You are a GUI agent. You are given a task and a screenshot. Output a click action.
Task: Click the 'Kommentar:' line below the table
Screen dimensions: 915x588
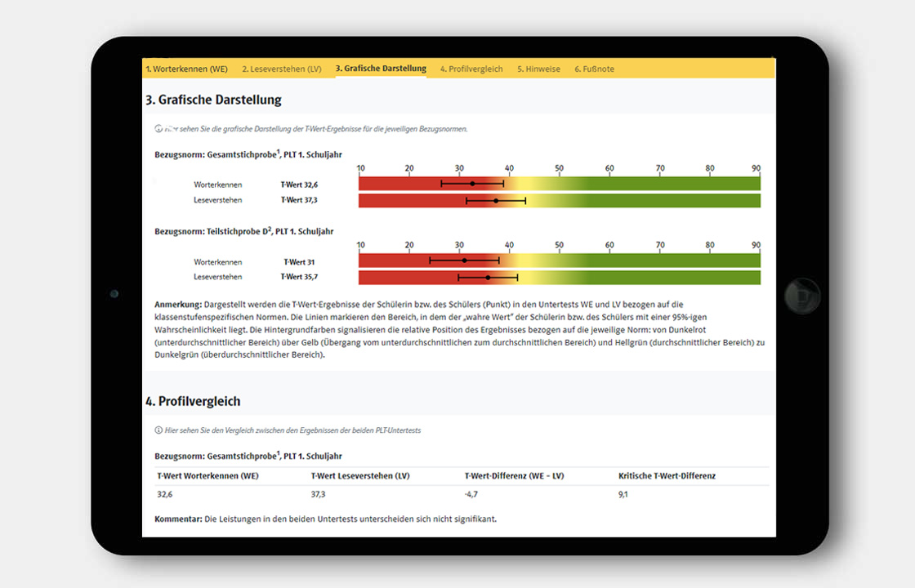click(x=326, y=519)
